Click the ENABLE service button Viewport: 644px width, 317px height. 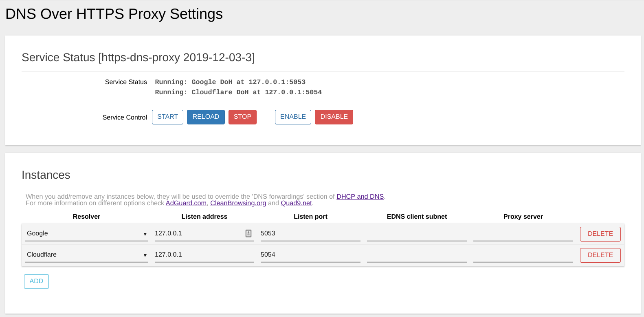(293, 117)
